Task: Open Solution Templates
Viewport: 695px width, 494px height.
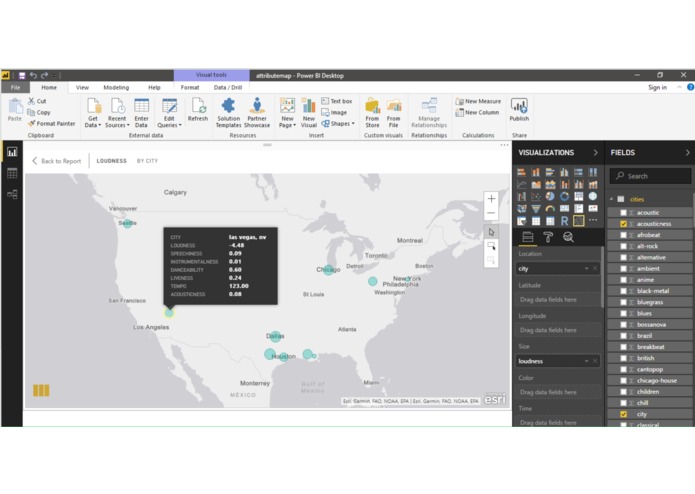Action: [x=228, y=113]
